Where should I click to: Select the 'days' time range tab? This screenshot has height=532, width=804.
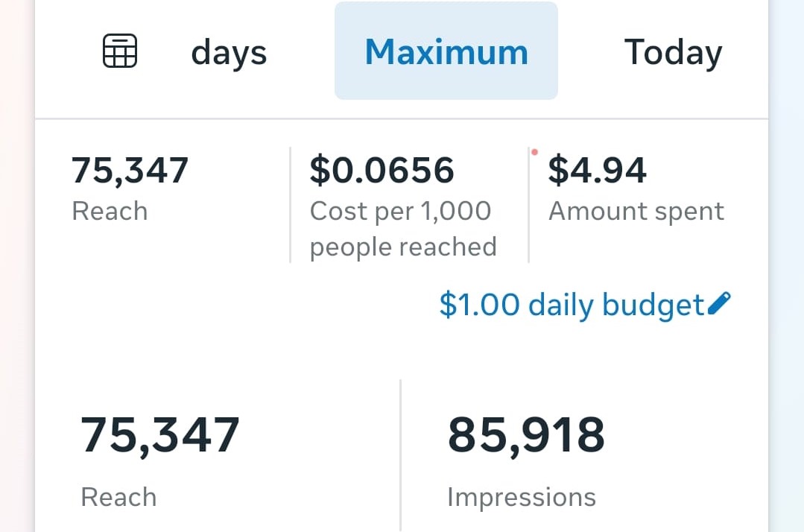tap(229, 53)
